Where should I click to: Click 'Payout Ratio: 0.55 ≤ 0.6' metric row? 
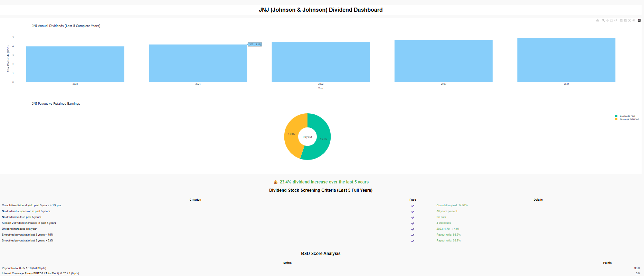point(24,268)
